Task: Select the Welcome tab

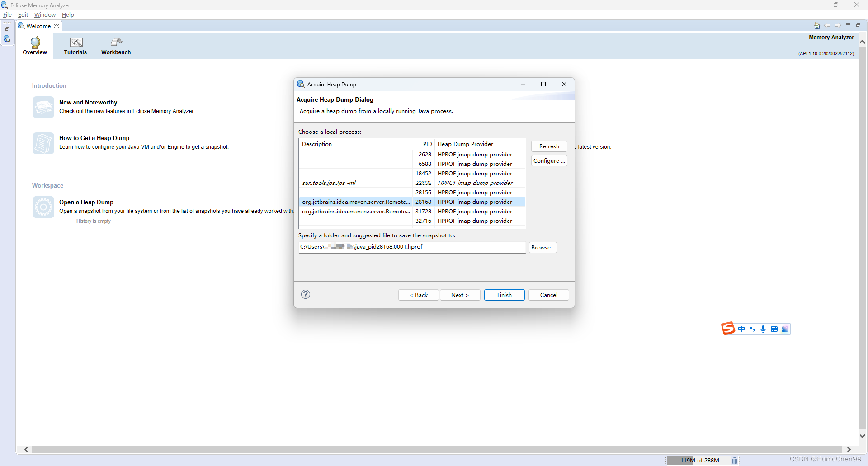Action: pyautogui.click(x=38, y=26)
